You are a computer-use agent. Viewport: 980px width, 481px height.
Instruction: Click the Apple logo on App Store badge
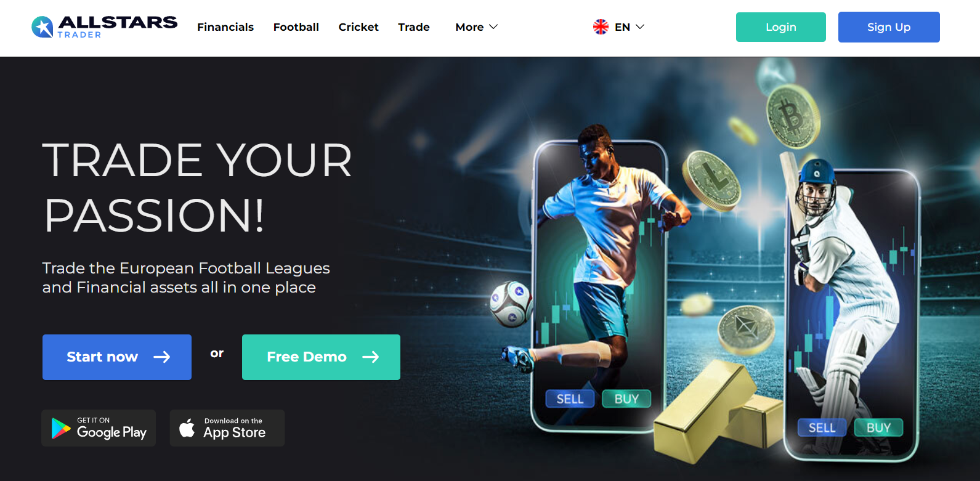coord(187,427)
